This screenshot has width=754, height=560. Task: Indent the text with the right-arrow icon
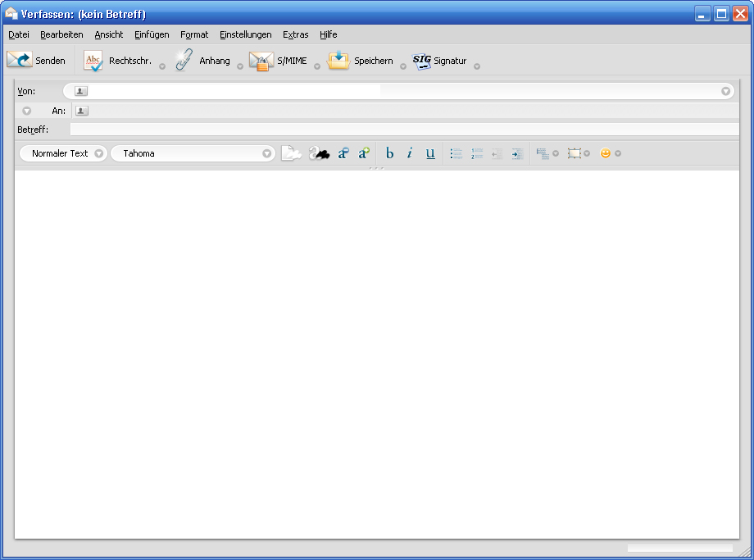(x=517, y=154)
